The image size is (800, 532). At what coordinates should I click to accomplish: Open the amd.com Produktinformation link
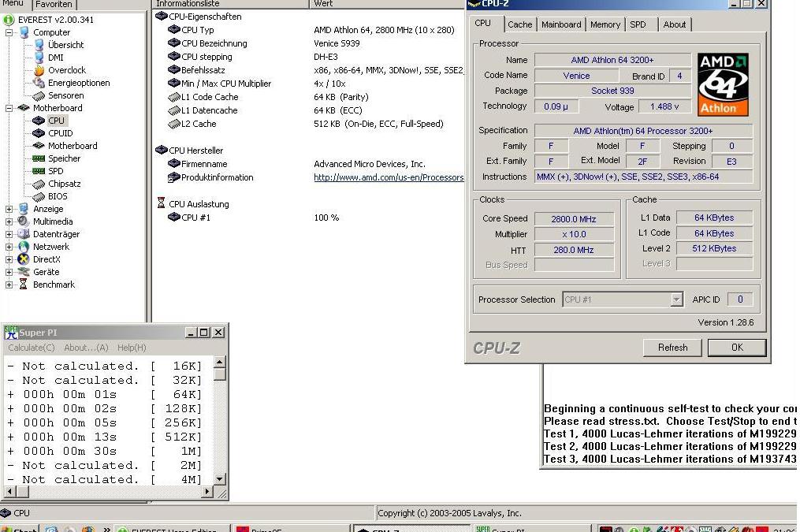[389, 177]
